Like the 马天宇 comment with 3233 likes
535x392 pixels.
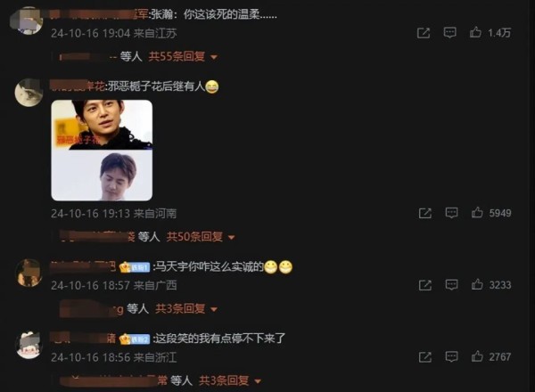pyautogui.click(x=477, y=284)
